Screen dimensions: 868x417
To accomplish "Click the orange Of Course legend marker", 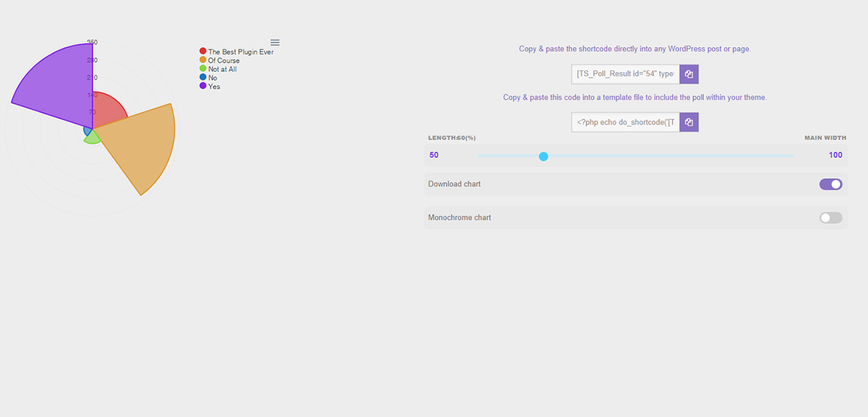I will 203,60.
